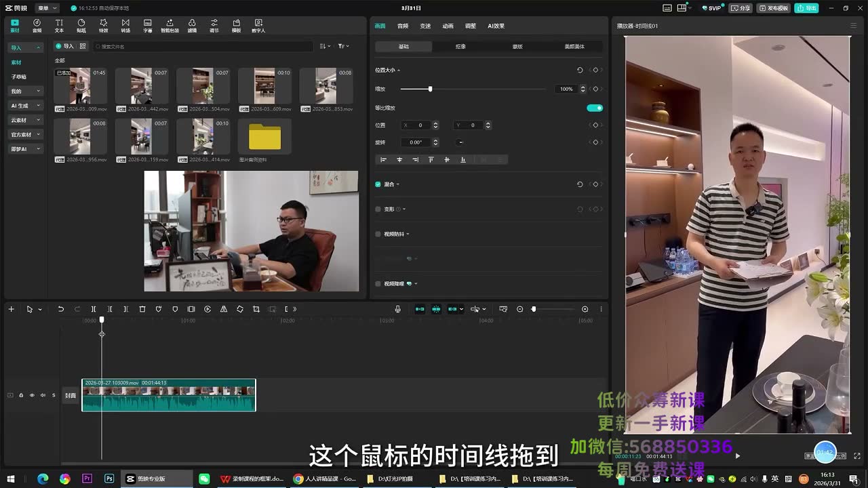Select the 01:45 video thumbnail in the media library
This screenshot has height=488, width=868.
(x=80, y=85)
